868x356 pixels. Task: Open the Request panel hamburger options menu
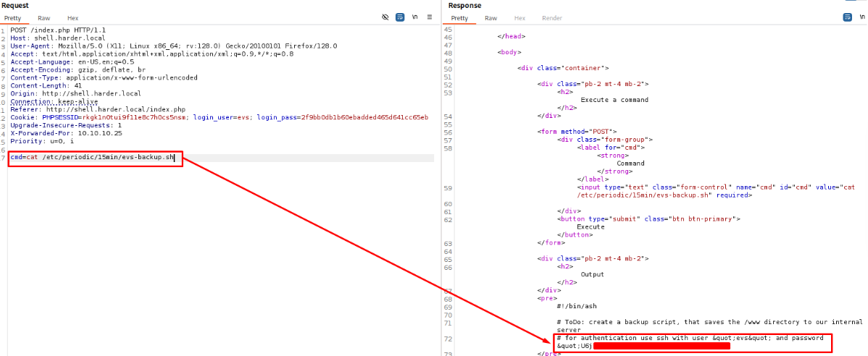tap(430, 17)
